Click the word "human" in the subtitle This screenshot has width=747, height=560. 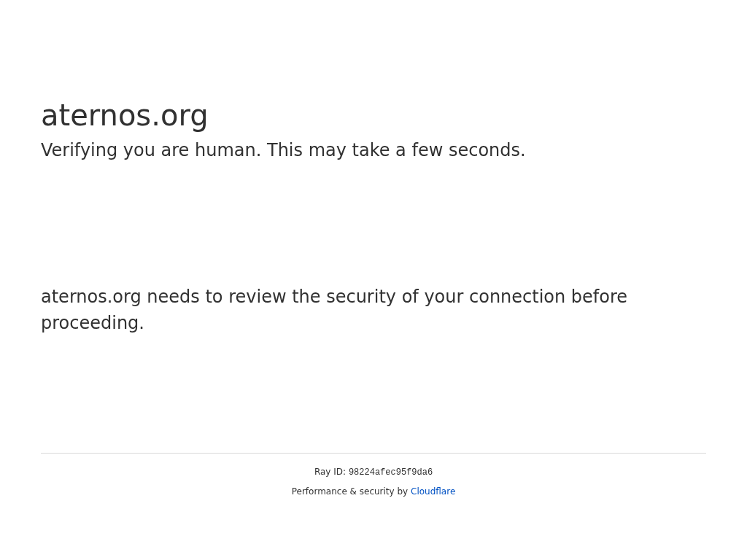click(227, 150)
